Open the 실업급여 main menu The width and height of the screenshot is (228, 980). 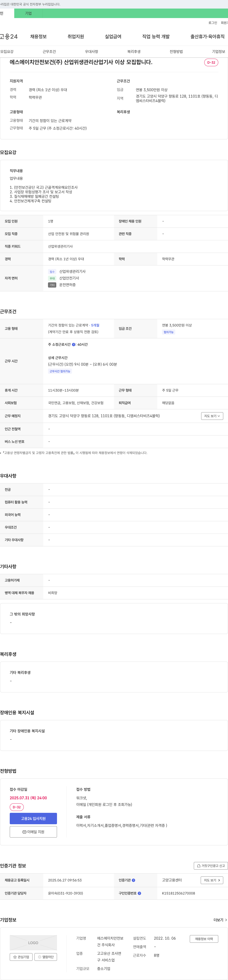click(x=113, y=37)
